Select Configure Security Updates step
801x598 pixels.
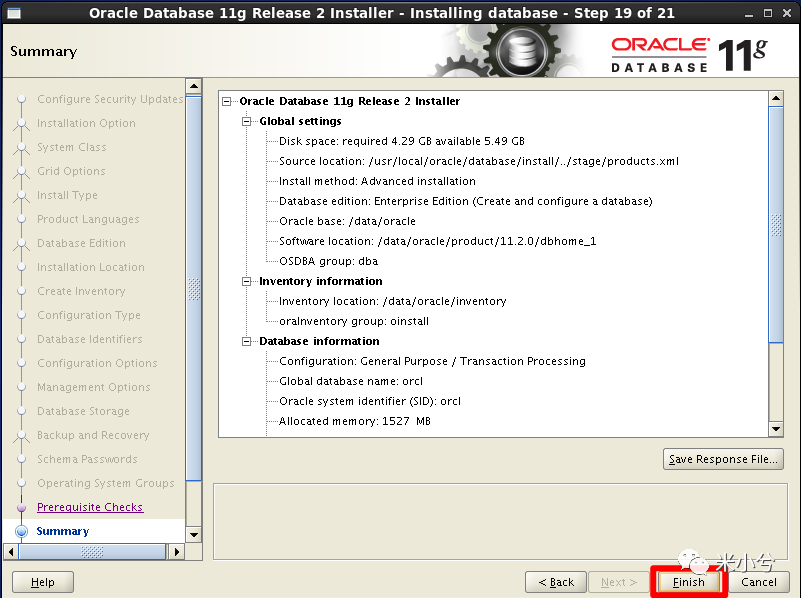[110, 99]
